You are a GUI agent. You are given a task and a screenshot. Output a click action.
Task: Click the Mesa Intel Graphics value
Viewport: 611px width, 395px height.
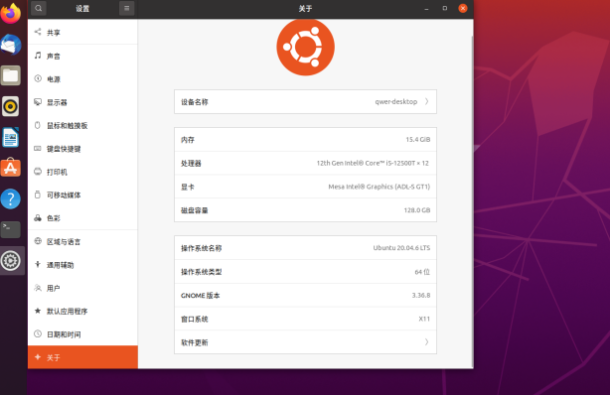[x=379, y=187]
